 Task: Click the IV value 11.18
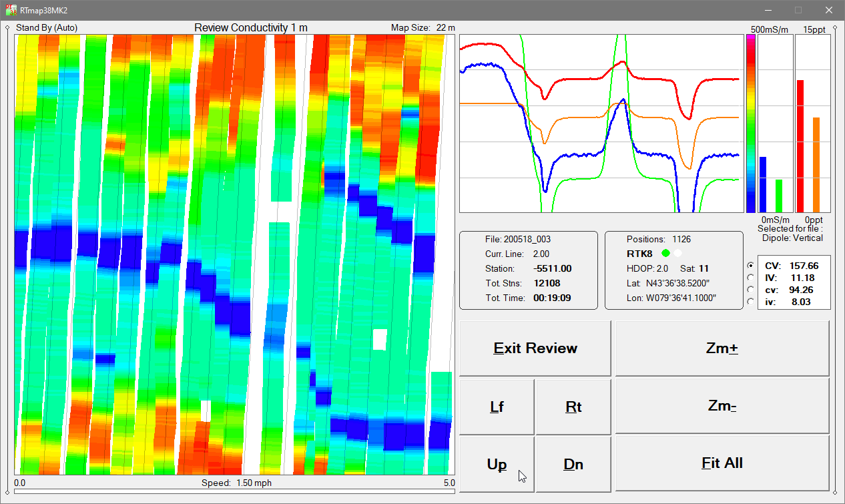(x=804, y=278)
